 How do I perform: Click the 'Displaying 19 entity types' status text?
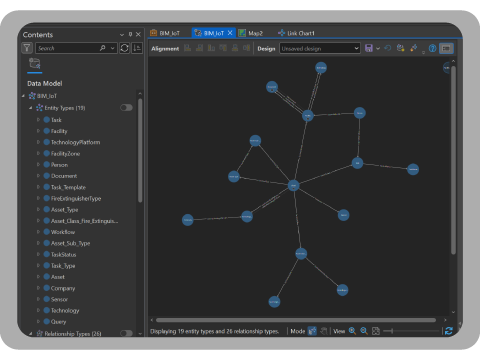(214, 331)
